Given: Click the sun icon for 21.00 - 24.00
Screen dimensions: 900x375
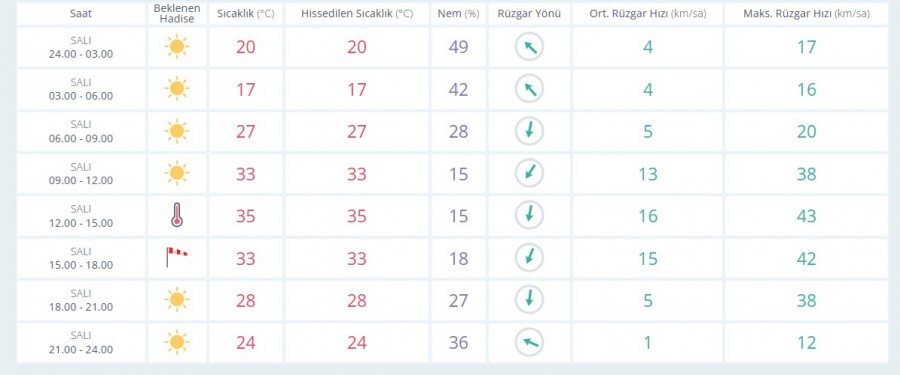Looking at the screenshot, I should (x=177, y=342).
